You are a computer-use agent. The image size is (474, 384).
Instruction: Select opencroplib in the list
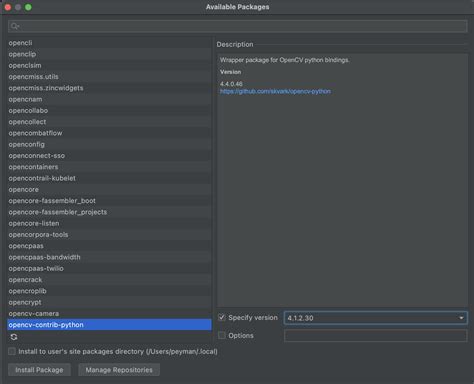109,291
